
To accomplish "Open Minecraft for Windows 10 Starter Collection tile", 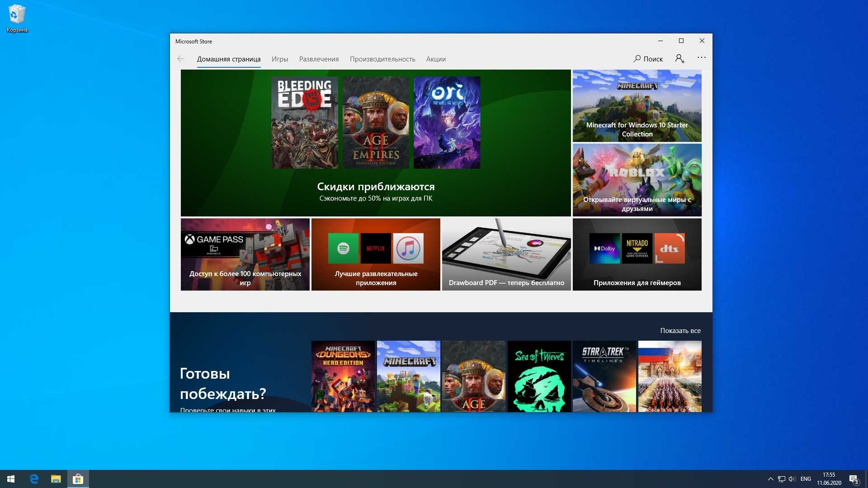I will [637, 106].
